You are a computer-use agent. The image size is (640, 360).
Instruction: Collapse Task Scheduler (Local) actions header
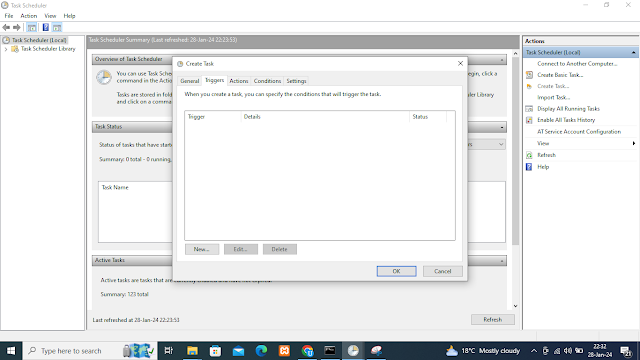click(x=633, y=52)
